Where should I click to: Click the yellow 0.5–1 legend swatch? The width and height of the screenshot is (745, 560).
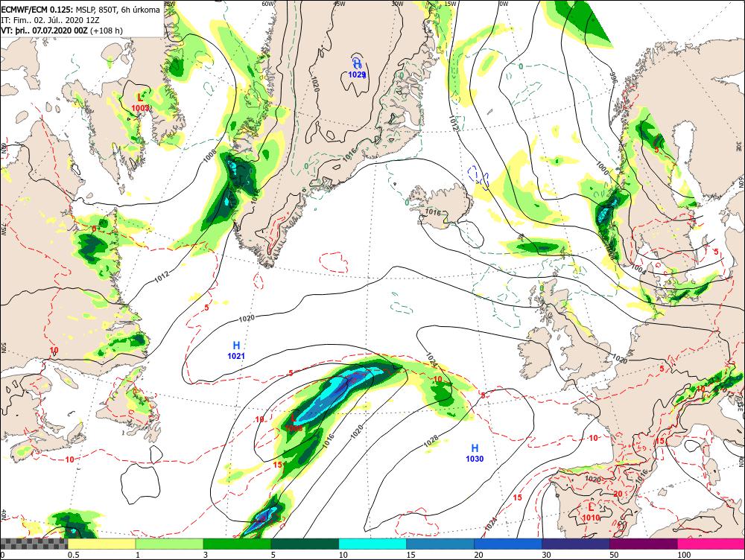[x=101, y=544]
